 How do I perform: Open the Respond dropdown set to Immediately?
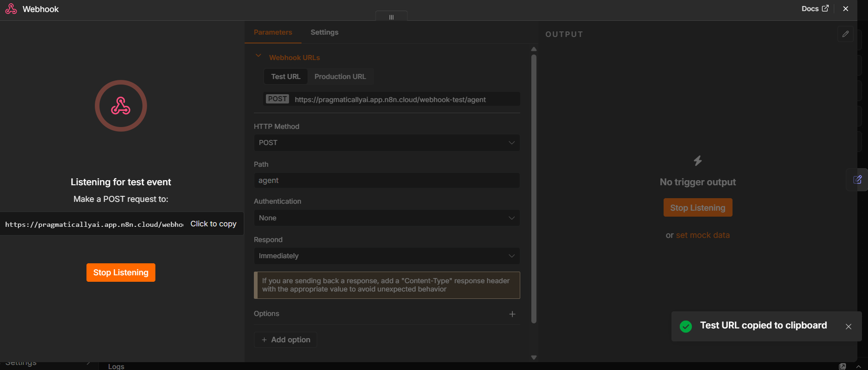[387, 256]
